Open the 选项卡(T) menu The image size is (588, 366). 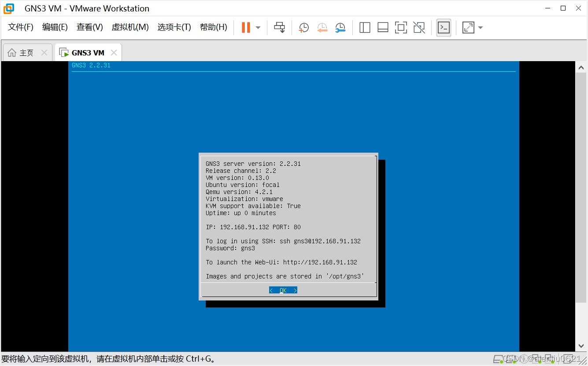click(174, 27)
